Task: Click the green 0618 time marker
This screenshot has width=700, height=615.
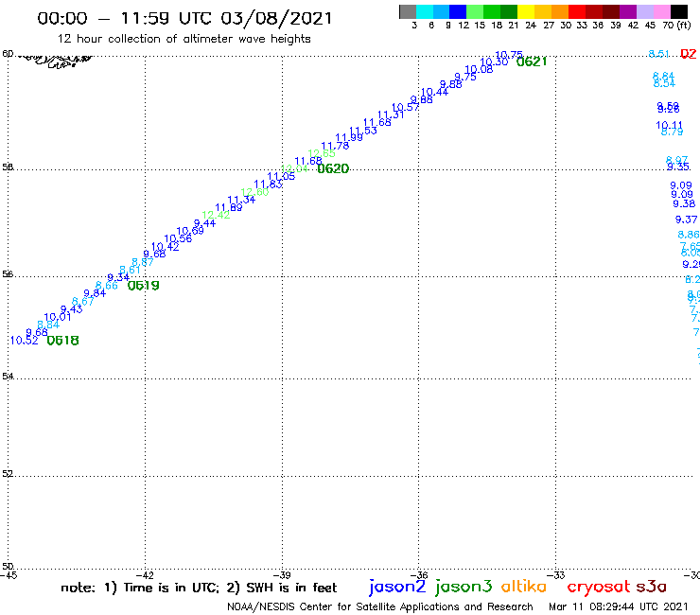Action: (63, 341)
